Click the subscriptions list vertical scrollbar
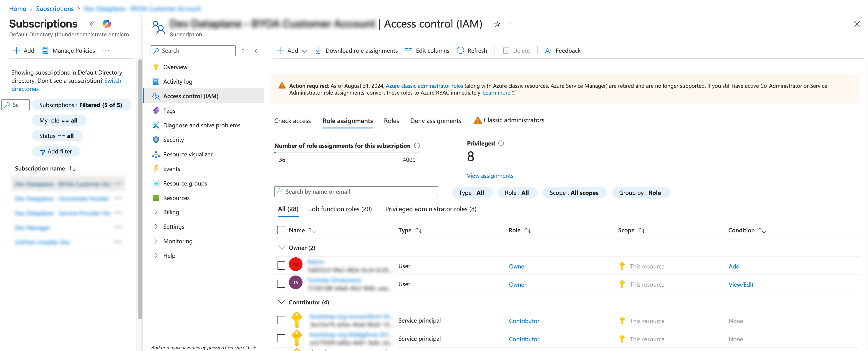The width and height of the screenshot is (868, 351). coord(140,189)
